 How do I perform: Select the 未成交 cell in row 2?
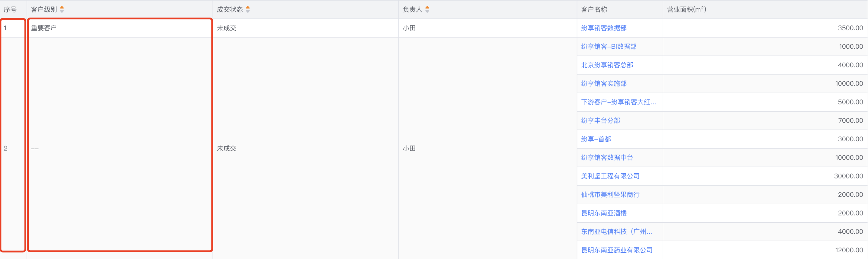pos(306,148)
